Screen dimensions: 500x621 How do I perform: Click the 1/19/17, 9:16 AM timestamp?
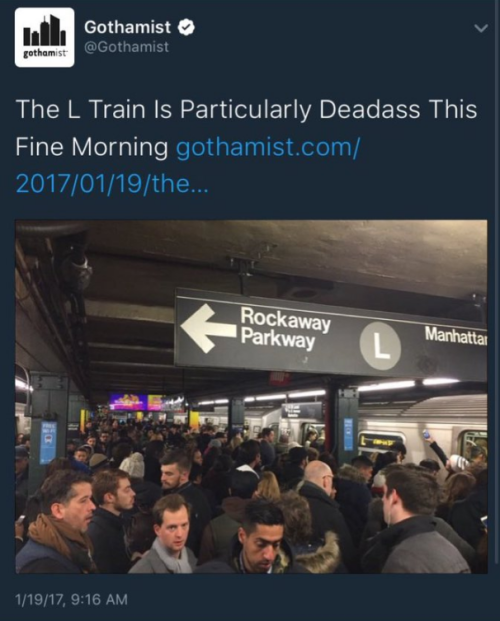coord(72,599)
